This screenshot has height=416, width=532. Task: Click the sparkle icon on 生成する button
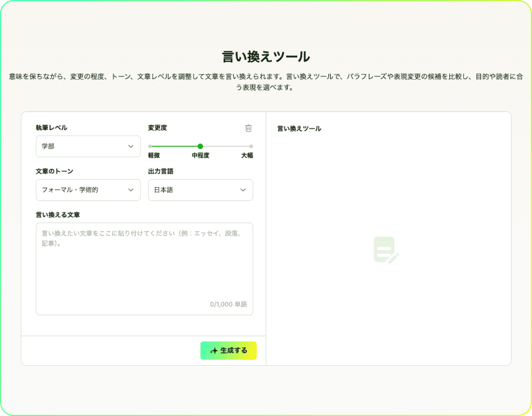(214, 351)
